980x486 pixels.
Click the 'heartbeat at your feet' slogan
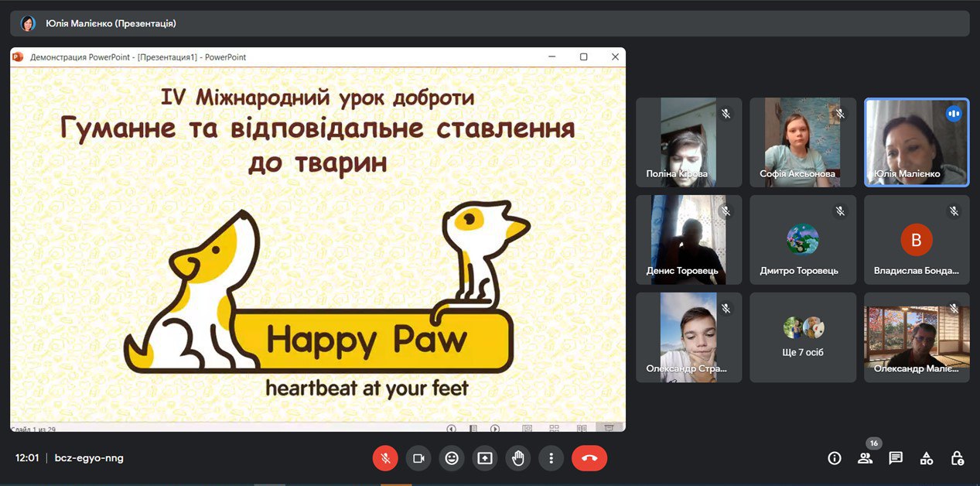coord(367,387)
